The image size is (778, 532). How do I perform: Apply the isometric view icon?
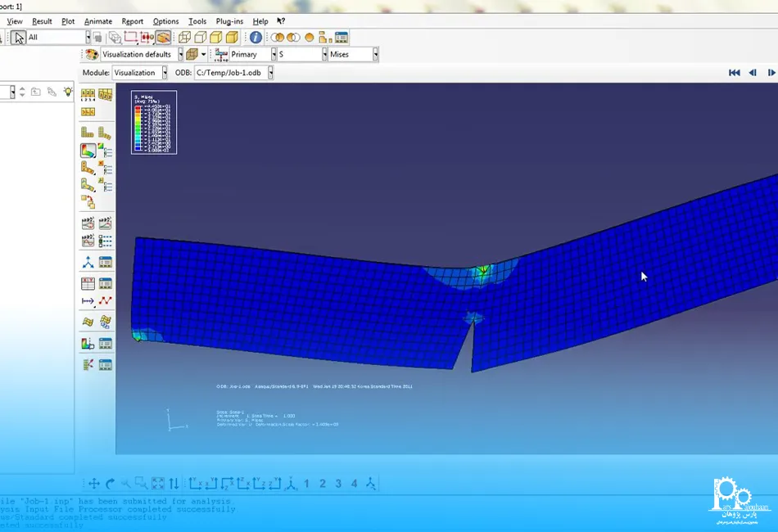pyautogui.click(x=290, y=484)
